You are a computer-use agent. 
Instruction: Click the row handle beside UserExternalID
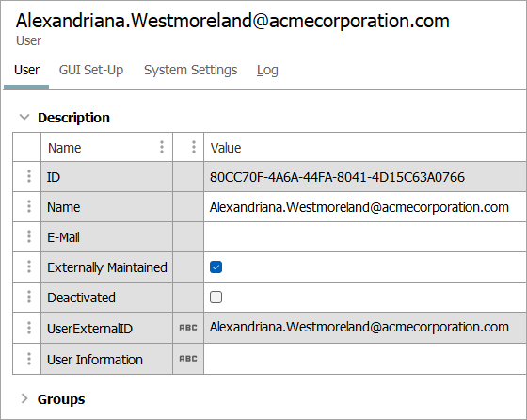tap(29, 328)
